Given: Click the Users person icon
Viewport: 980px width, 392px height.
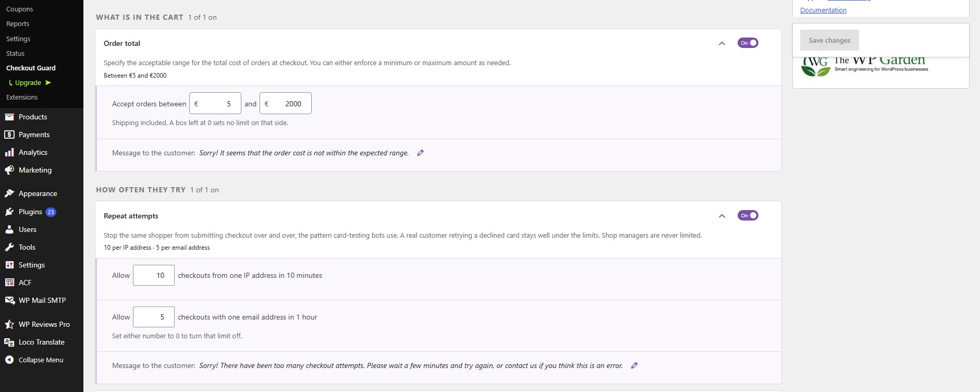Looking at the screenshot, I should point(9,229).
